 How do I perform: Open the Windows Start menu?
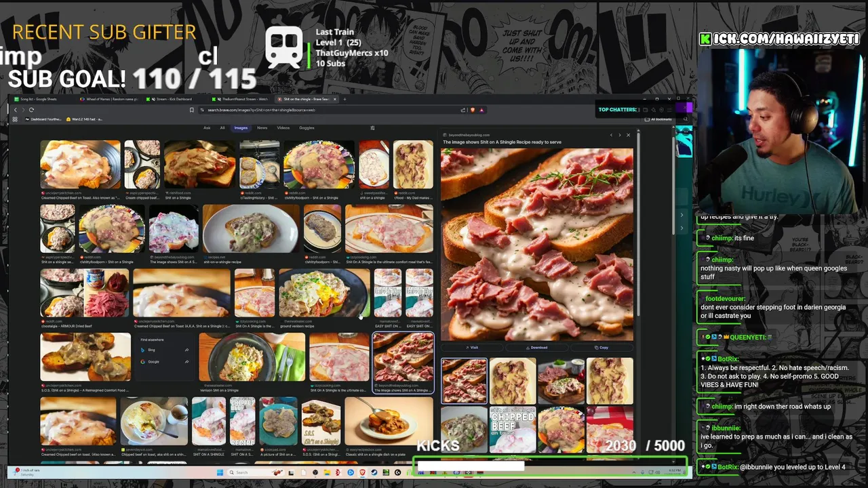point(220,472)
